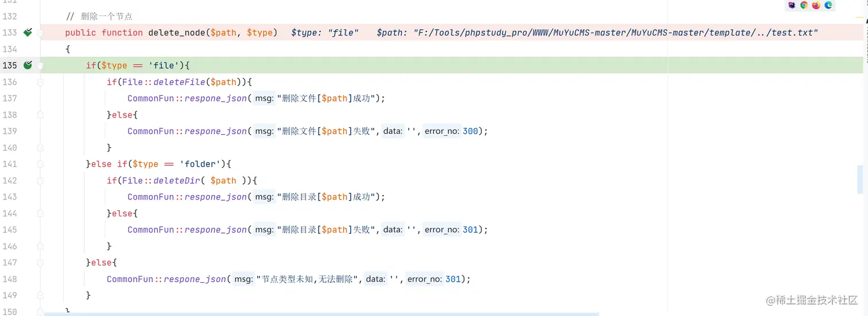Click the public keyword on line 133

coord(80,33)
